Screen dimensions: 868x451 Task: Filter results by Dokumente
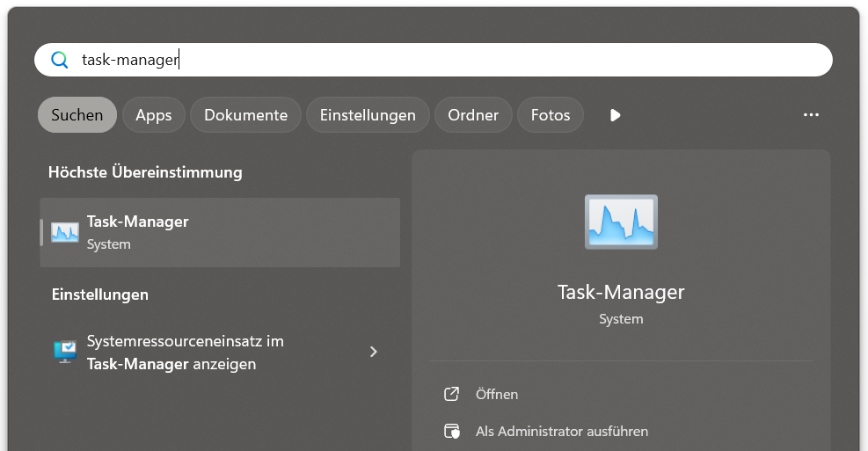click(x=245, y=115)
